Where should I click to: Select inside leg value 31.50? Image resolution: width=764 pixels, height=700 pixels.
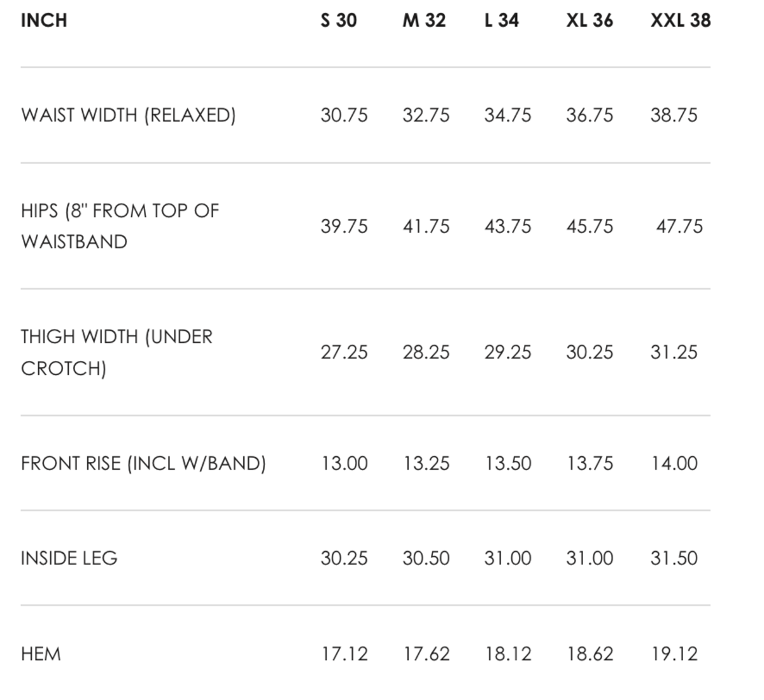(x=674, y=558)
